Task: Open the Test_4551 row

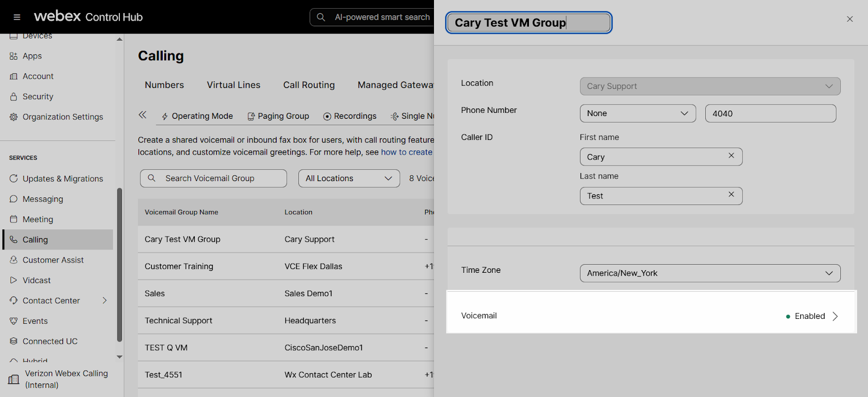Action: (x=286, y=375)
